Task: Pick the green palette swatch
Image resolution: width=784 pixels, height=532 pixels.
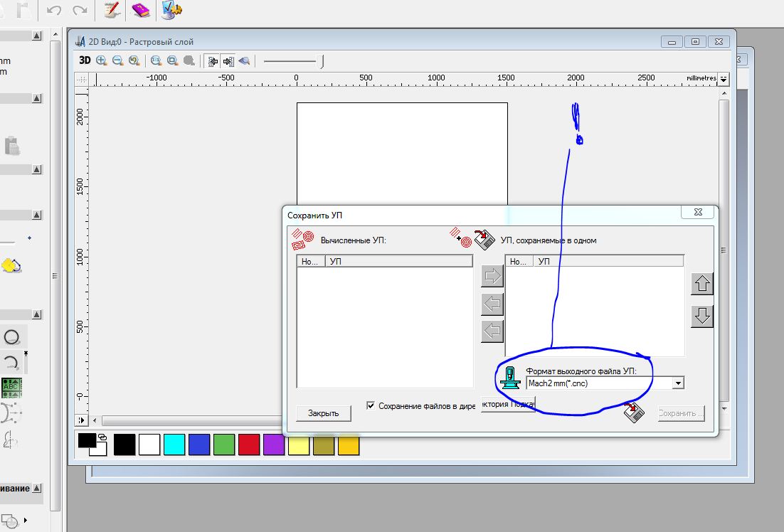Action: 224,445
